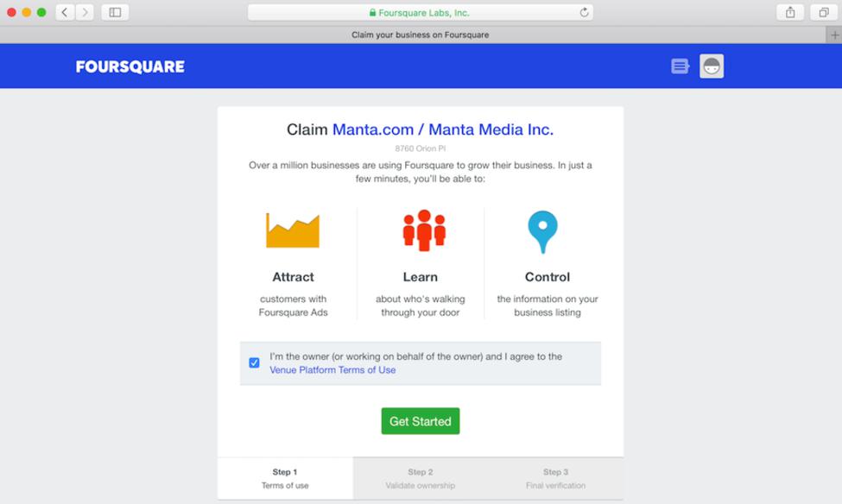Select Step 1 Terms of use
842x504 pixels.
tap(285, 478)
